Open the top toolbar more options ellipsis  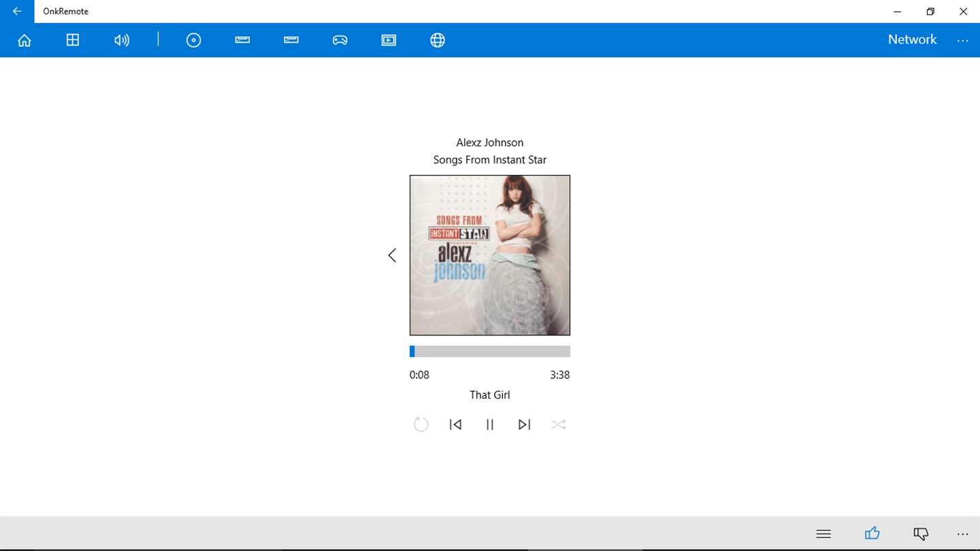tap(962, 41)
